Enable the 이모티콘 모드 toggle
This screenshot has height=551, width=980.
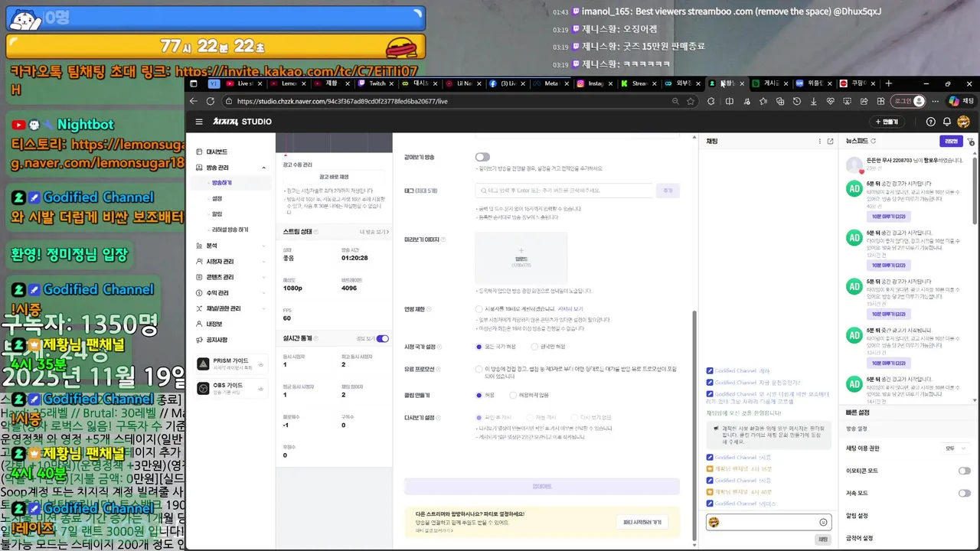[x=964, y=471]
